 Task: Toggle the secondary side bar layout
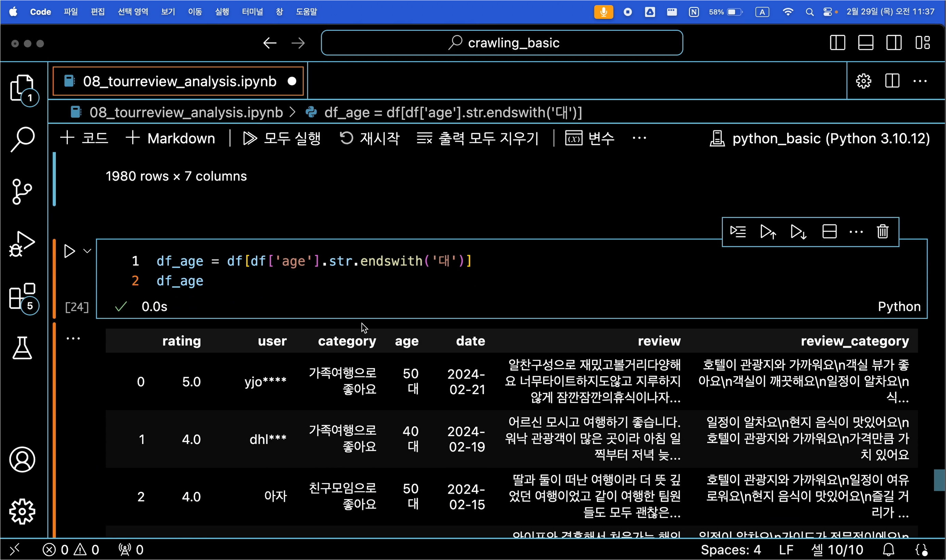(x=894, y=43)
